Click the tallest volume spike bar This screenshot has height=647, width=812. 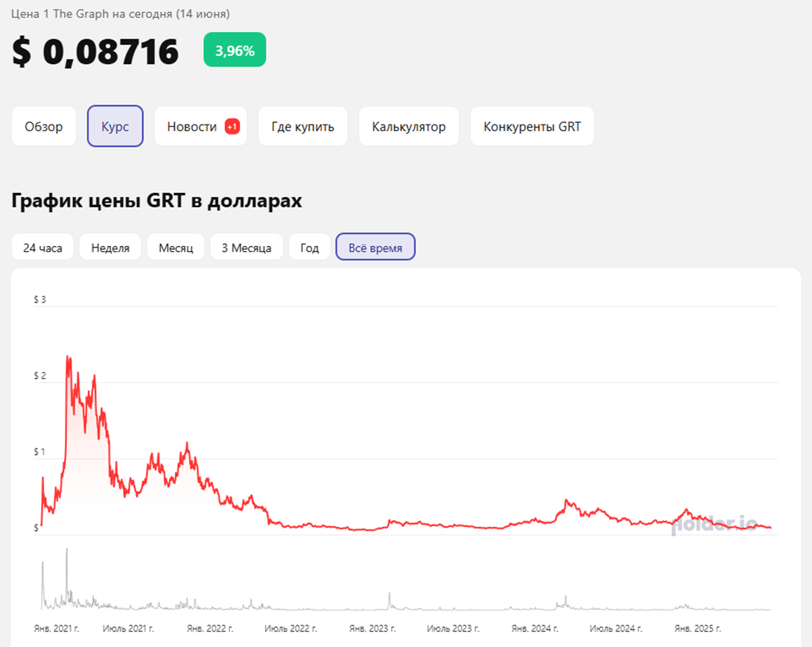point(67,578)
